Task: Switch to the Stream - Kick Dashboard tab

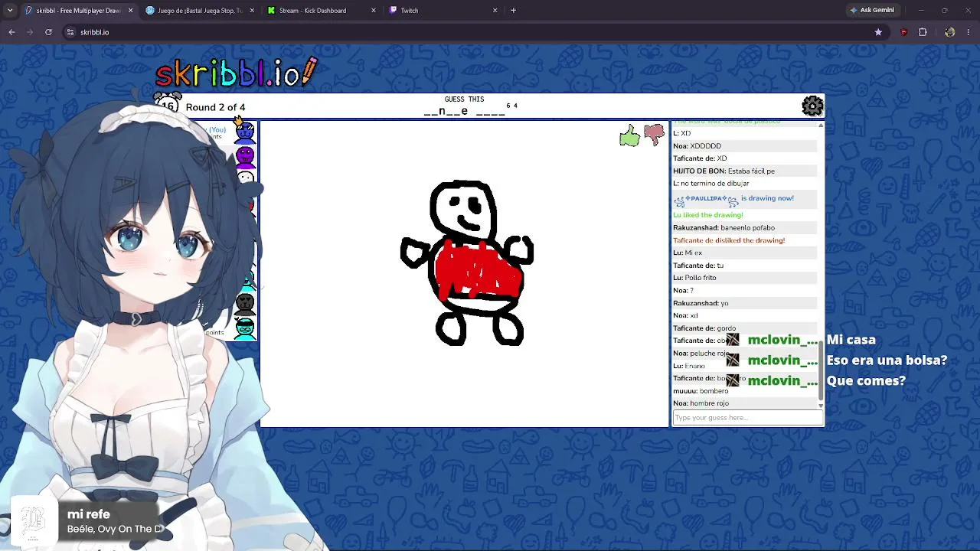Action: (321, 10)
